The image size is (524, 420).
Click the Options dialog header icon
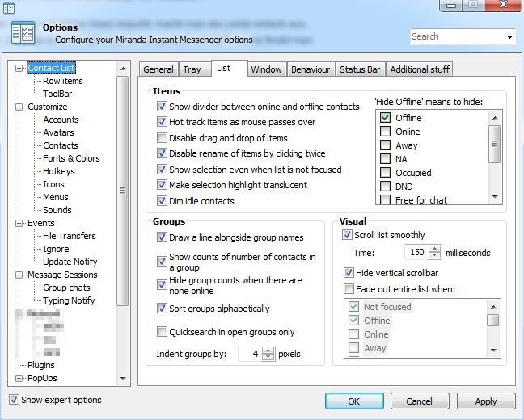tap(22, 33)
